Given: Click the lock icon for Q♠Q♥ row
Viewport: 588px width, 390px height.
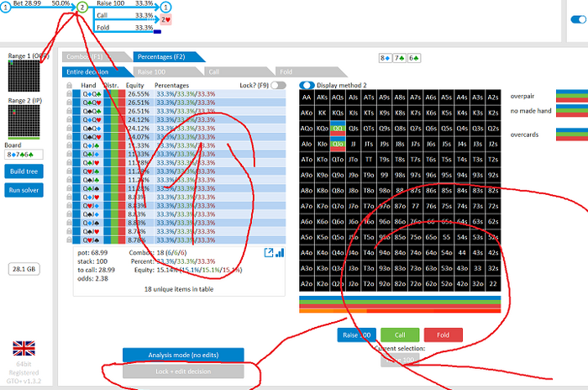Looking at the screenshot, I should (x=69, y=137).
